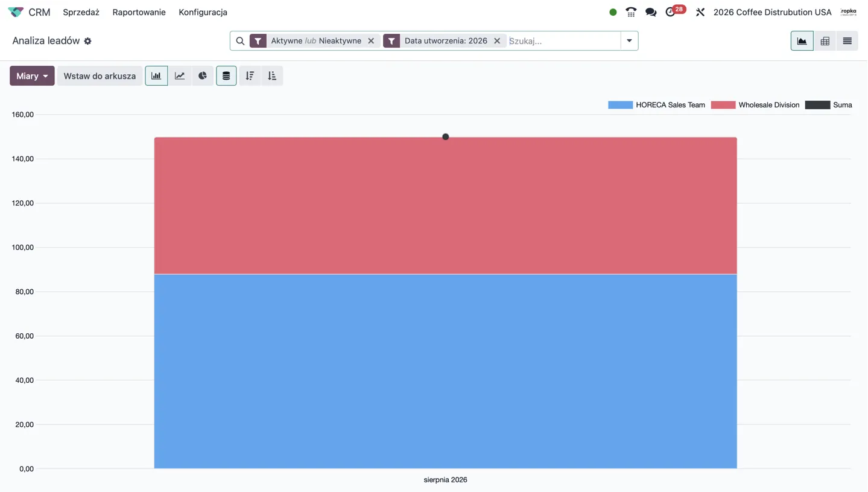Click the green online status indicator
Viewport: 868px width, 492px height.
pos(613,12)
